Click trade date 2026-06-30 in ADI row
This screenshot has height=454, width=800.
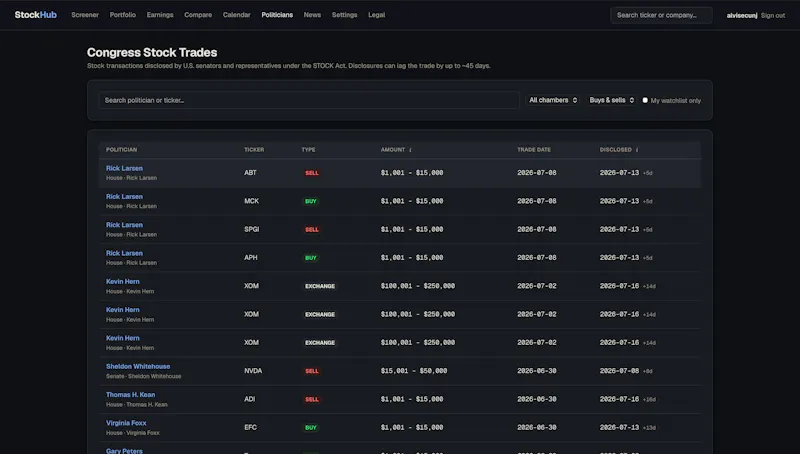pyautogui.click(x=537, y=399)
